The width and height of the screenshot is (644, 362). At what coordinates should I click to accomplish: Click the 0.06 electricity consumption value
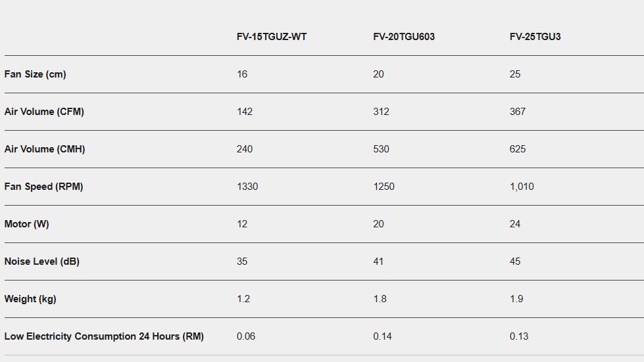[246, 336]
